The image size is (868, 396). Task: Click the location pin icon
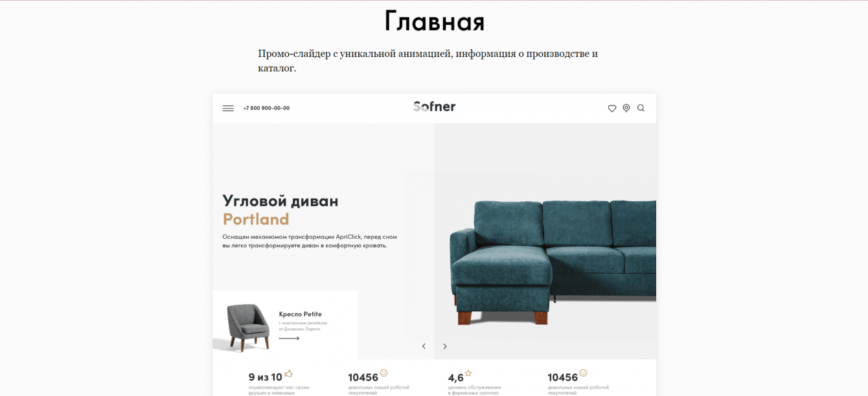626,108
